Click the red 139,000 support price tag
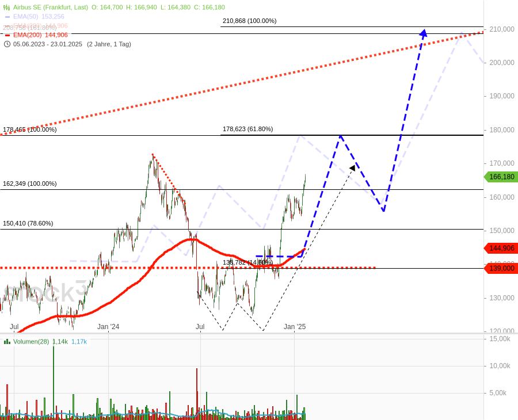 501,269
